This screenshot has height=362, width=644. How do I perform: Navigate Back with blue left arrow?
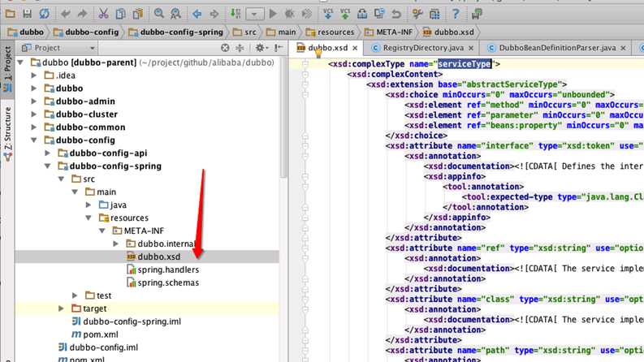pyautogui.click(x=197, y=14)
